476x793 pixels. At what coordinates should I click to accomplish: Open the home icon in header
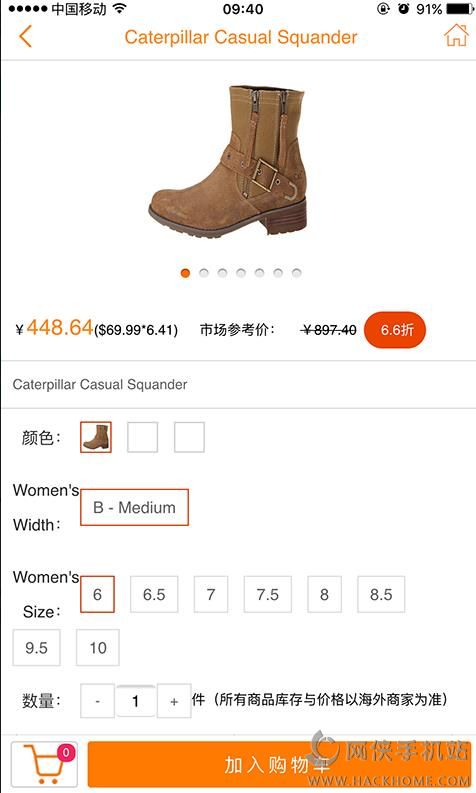456,35
